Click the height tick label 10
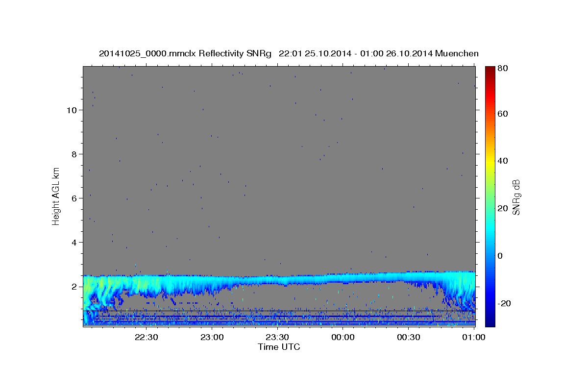588x392 pixels. tap(72, 110)
